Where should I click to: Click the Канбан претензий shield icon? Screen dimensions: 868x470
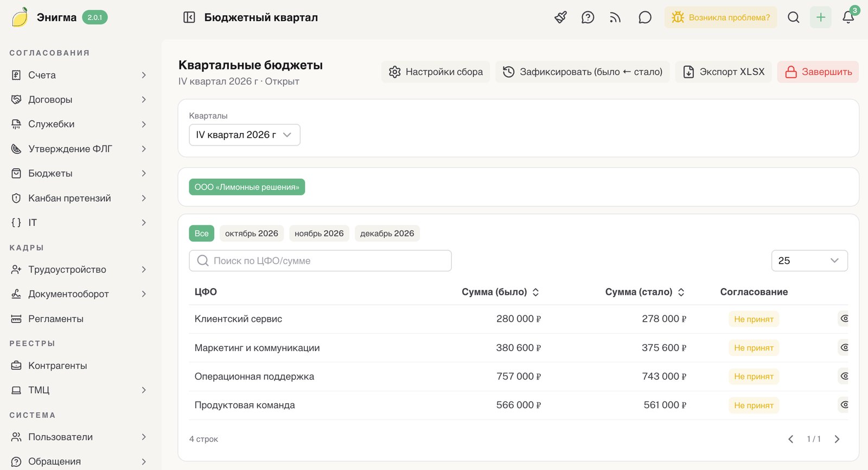pos(16,198)
